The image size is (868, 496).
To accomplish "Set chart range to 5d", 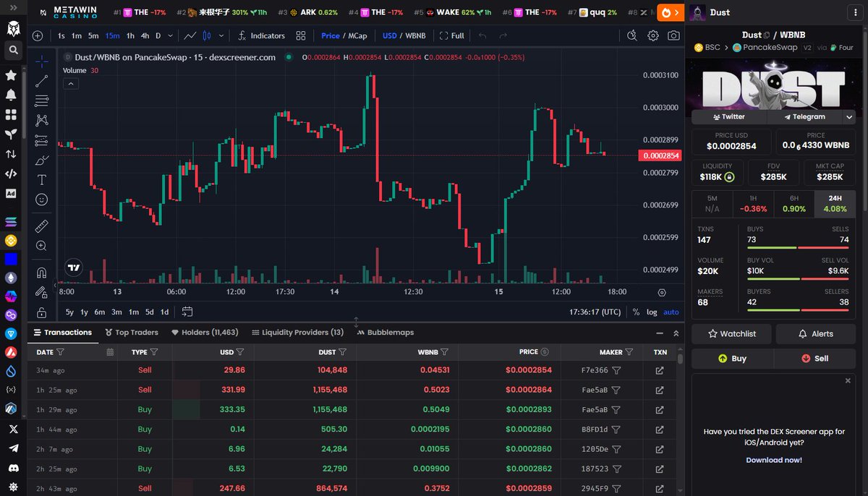I will click(x=149, y=312).
